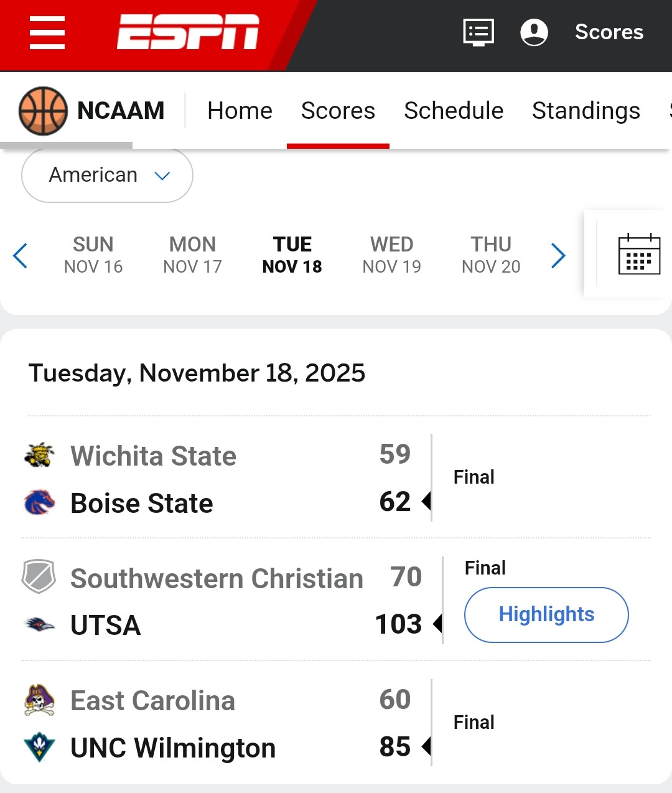Image resolution: width=672 pixels, height=793 pixels.
Task: Tap the NCAAM basketball icon
Action: pyautogui.click(x=43, y=111)
